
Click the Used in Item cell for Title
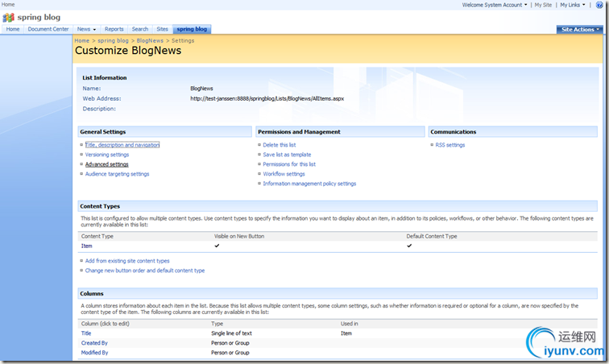tap(346, 333)
